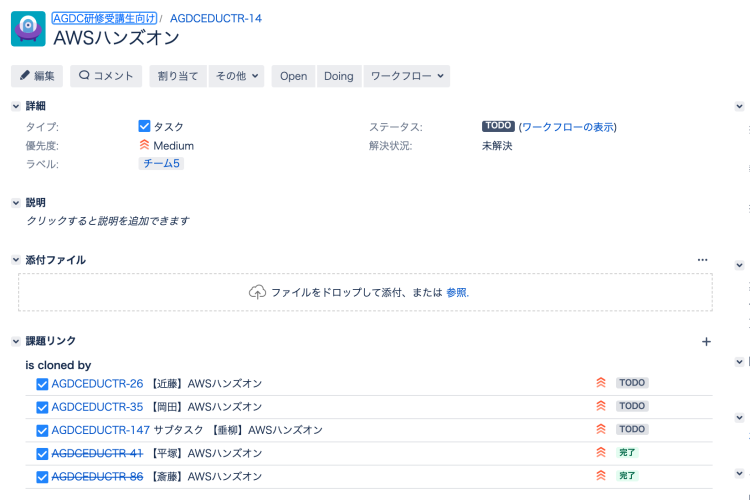Click priority icon on the 岡田 row
750x500 pixels.
(x=601, y=406)
